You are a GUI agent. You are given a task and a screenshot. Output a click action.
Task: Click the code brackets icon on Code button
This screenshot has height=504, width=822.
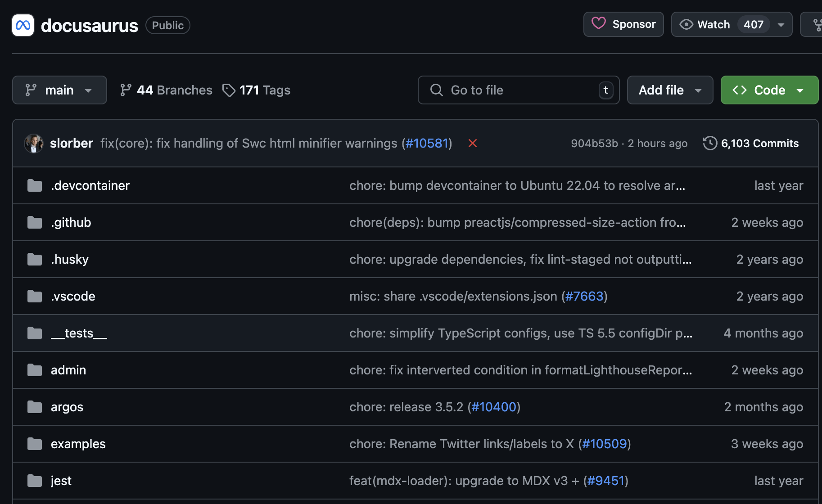(x=739, y=90)
